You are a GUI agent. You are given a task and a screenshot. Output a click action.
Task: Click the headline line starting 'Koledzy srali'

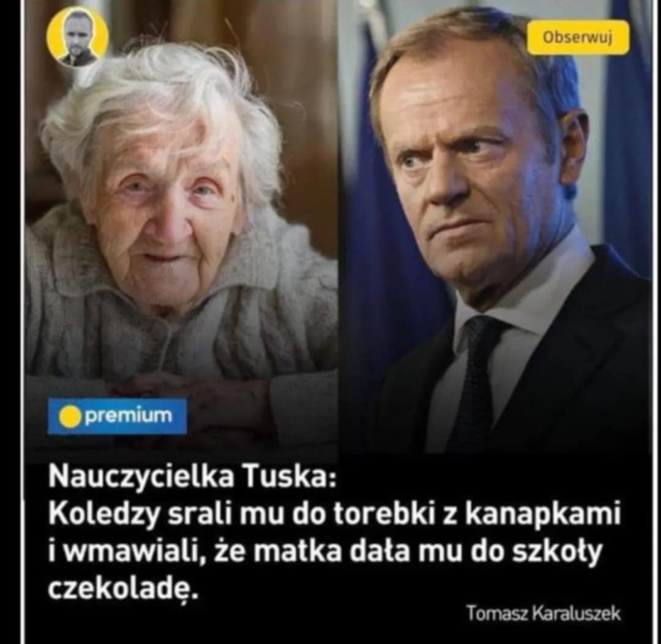[x=335, y=514]
